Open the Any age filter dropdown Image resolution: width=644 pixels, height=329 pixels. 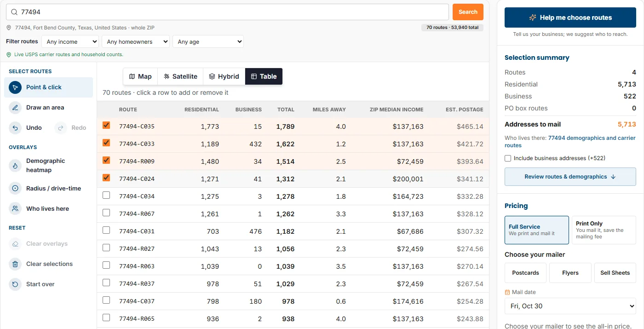[208, 41]
